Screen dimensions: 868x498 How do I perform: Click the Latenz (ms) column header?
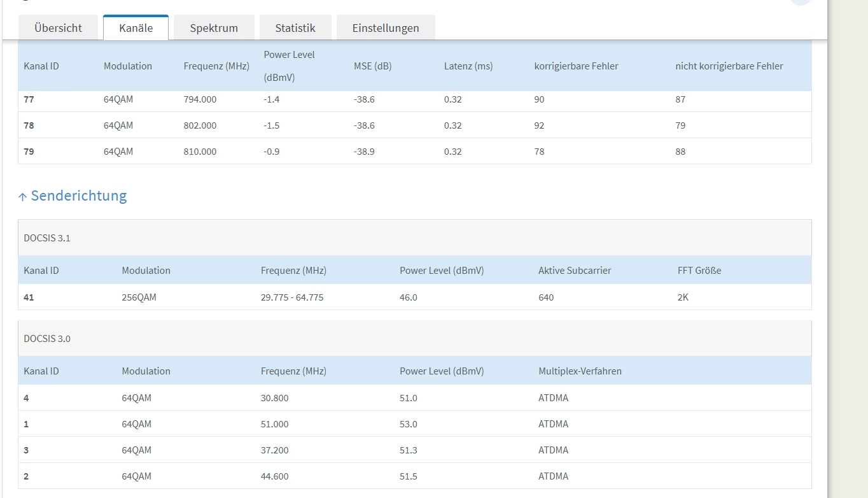468,66
